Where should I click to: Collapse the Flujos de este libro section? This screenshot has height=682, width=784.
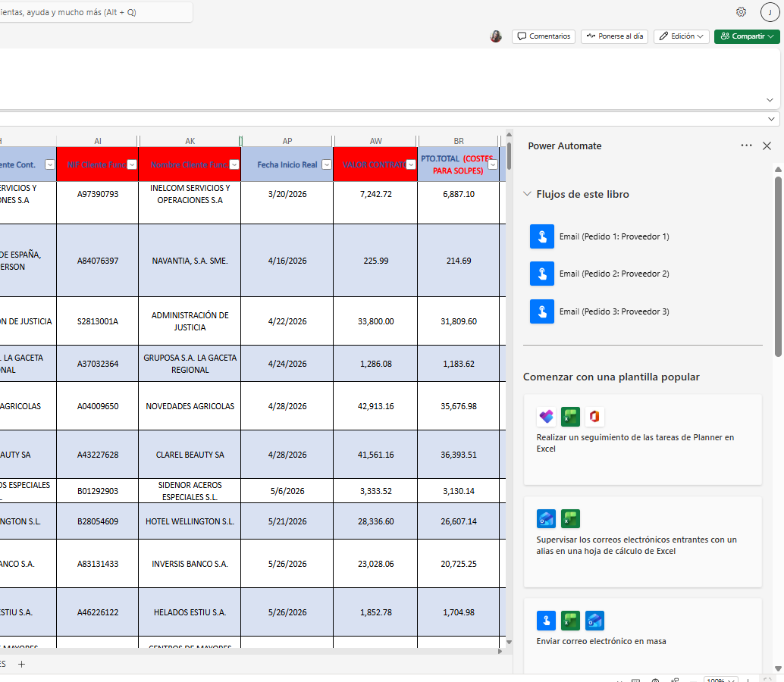point(527,194)
